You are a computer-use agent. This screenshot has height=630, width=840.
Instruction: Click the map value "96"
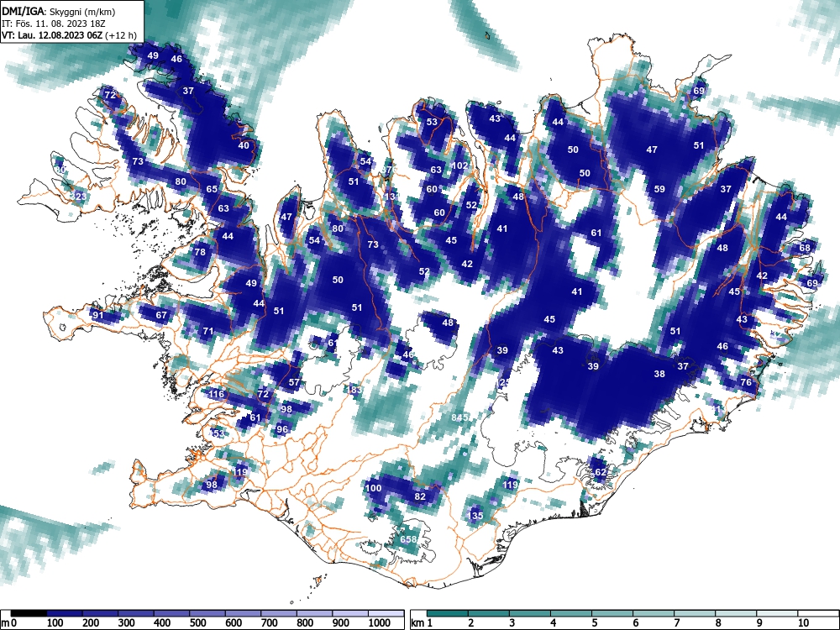(x=281, y=428)
